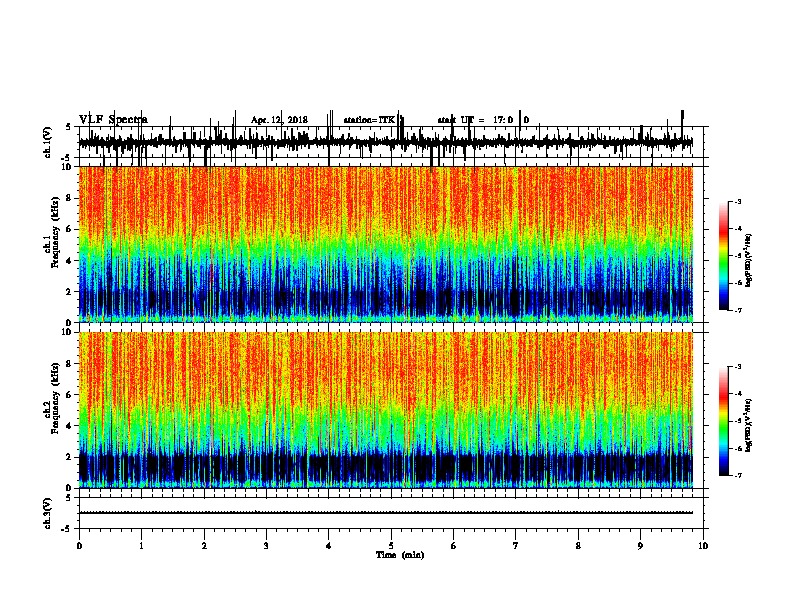
Task: Click tick label "3" on the time axis
Action: click(x=266, y=546)
